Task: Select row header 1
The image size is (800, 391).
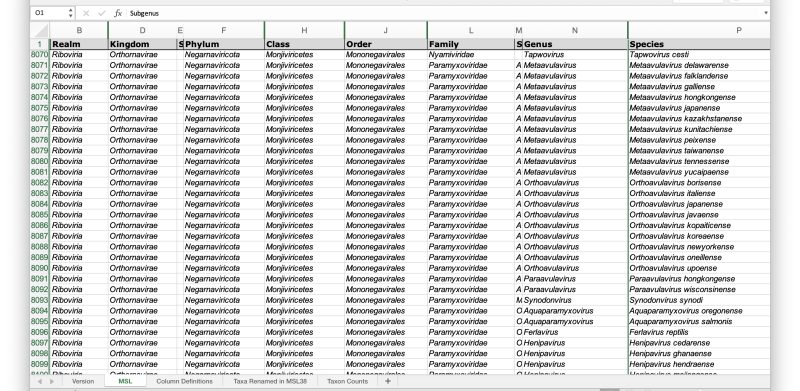Action: [x=40, y=44]
